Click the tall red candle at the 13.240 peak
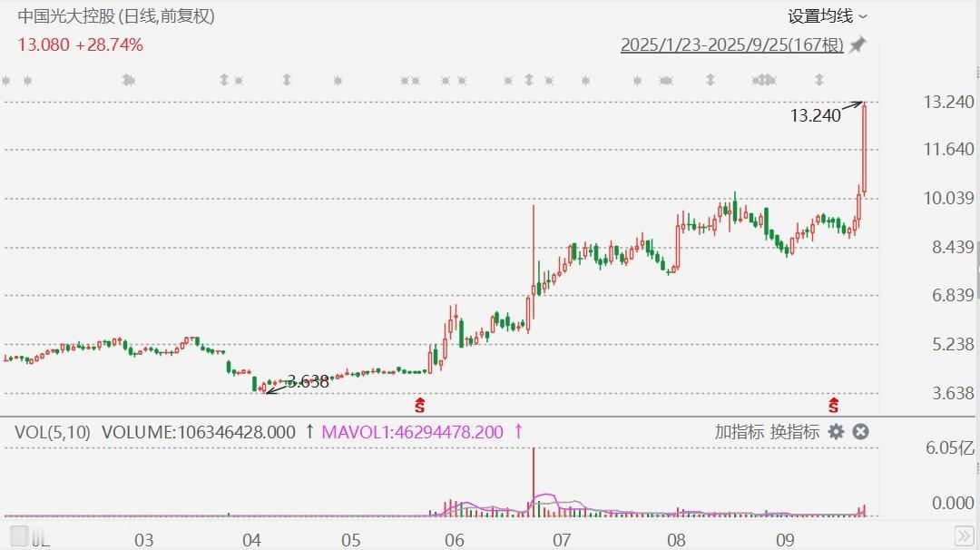 pos(865,148)
